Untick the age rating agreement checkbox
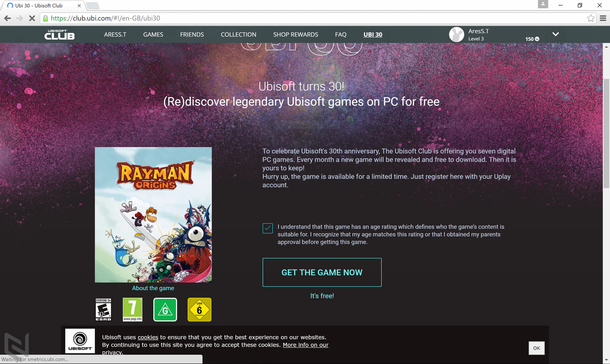The height and width of the screenshot is (364, 610). [268, 228]
